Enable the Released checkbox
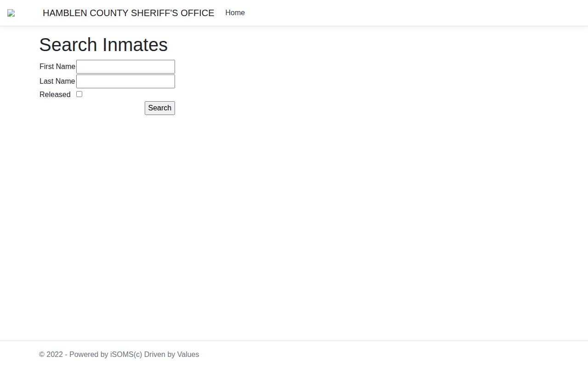 click(x=79, y=94)
